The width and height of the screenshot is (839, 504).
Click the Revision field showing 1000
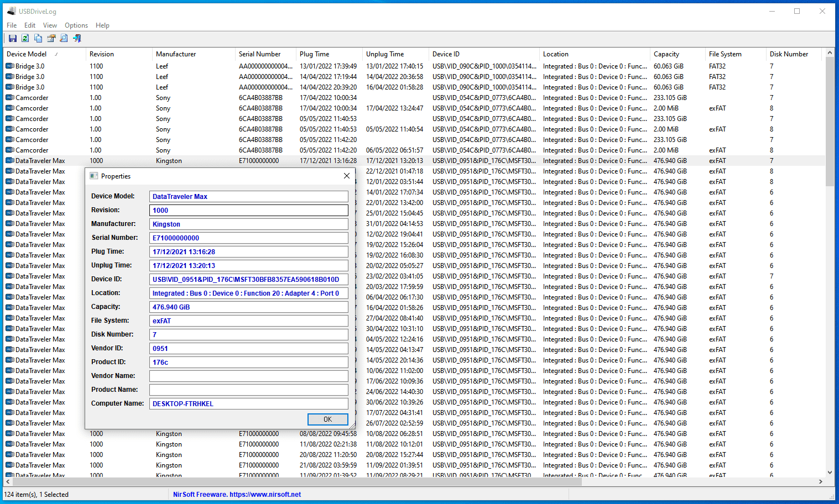click(x=249, y=211)
